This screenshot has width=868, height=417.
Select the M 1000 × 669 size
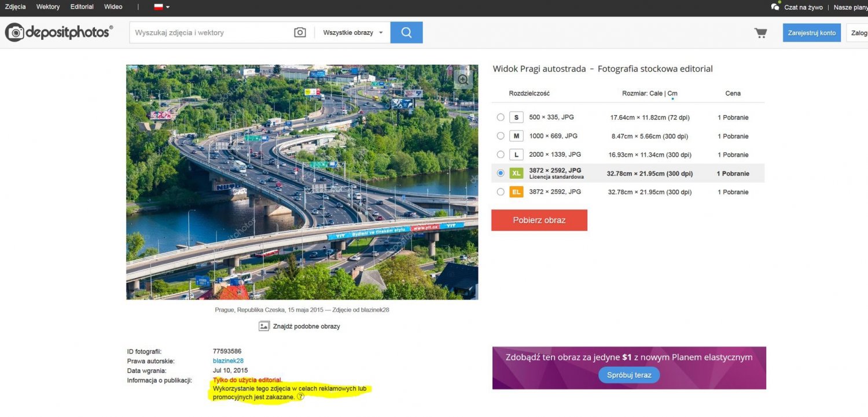pyautogui.click(x=501, y=136)
